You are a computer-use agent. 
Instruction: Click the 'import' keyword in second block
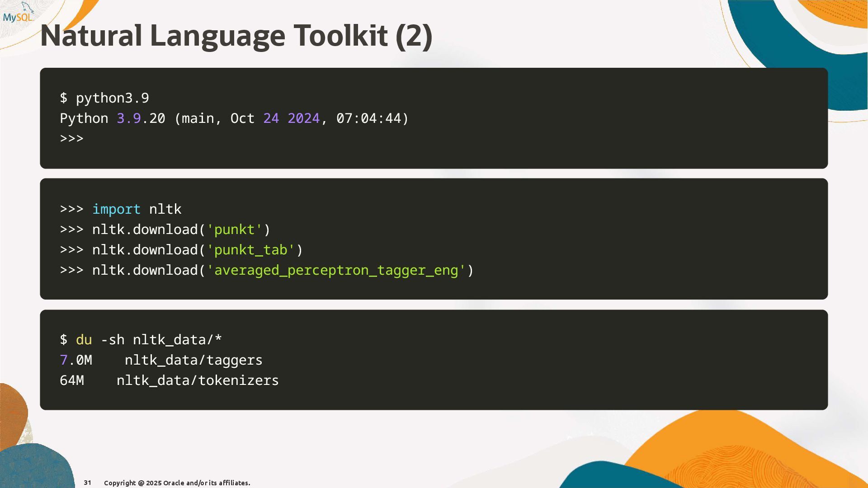(116, 209)
